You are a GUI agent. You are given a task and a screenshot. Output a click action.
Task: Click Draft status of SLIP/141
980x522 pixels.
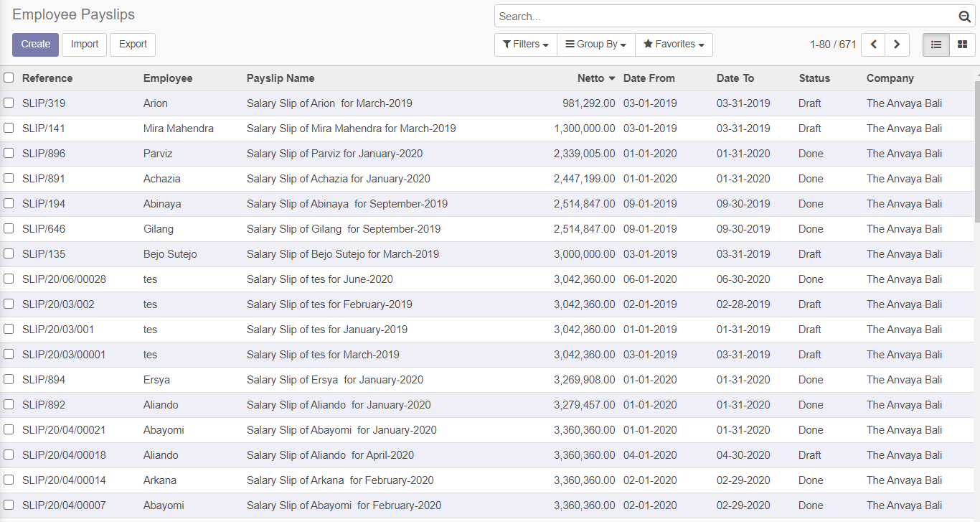810,129
